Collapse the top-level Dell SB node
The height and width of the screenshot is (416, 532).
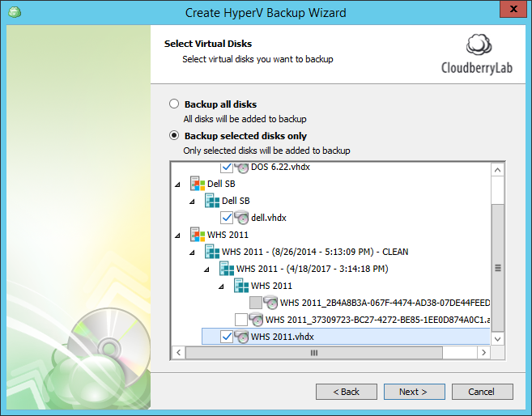(178, 185)
